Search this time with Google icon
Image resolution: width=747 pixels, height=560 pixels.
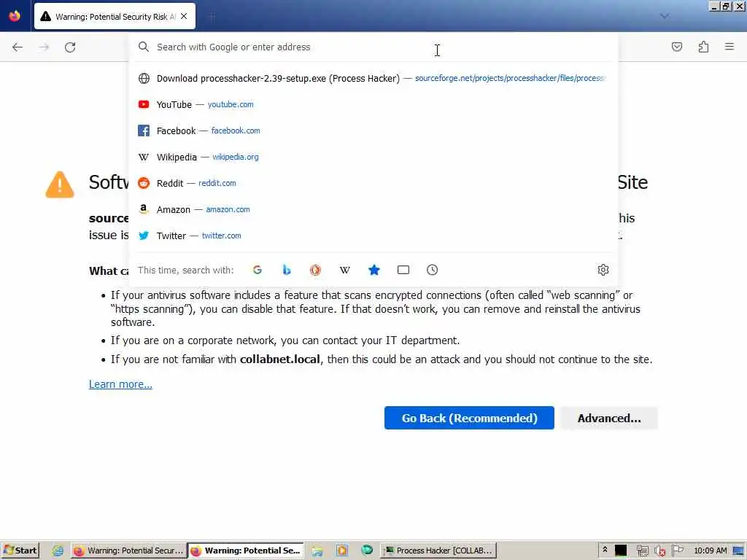[x=258, y=270]
